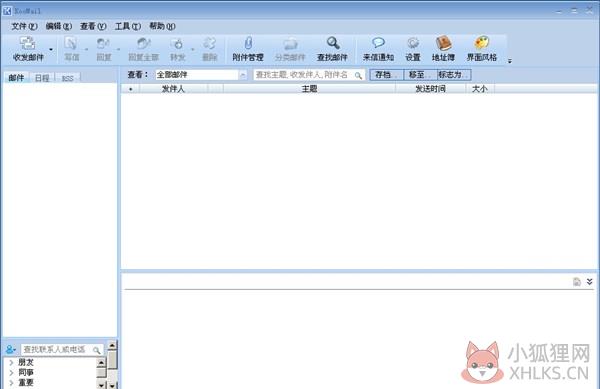The height and width of the screenshot is (389, 600).
Task: Select the 朋友 group label
Action: (26, 362)
